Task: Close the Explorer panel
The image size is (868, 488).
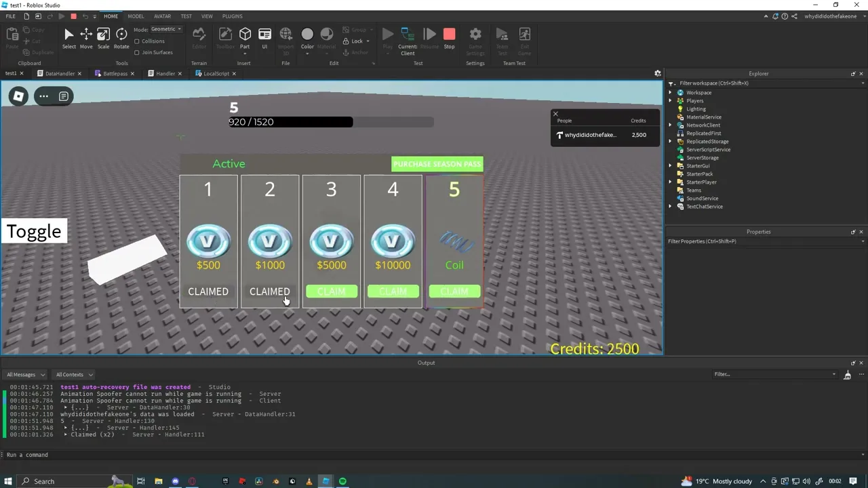Action: pyautogui.click(x=861, y=74)
